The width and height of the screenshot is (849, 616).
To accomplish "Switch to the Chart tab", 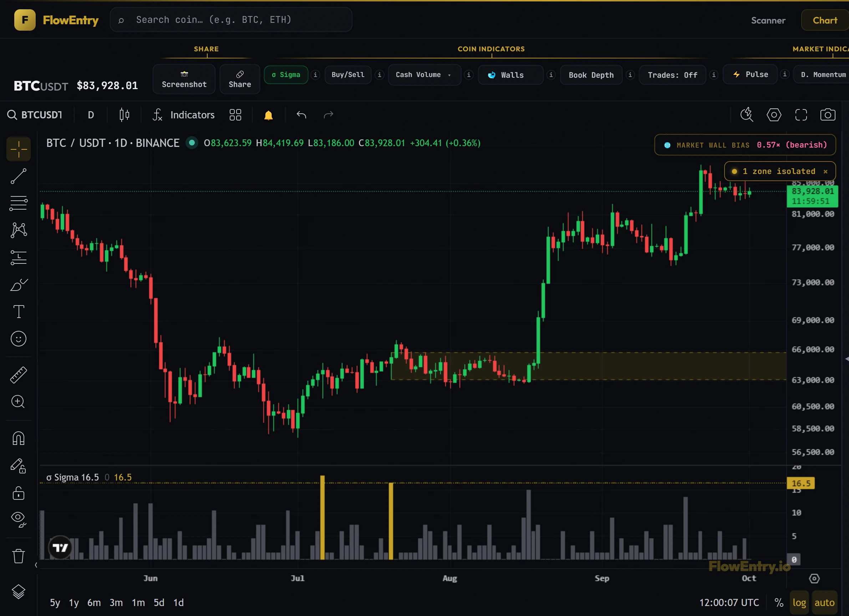I will (825, 20).
